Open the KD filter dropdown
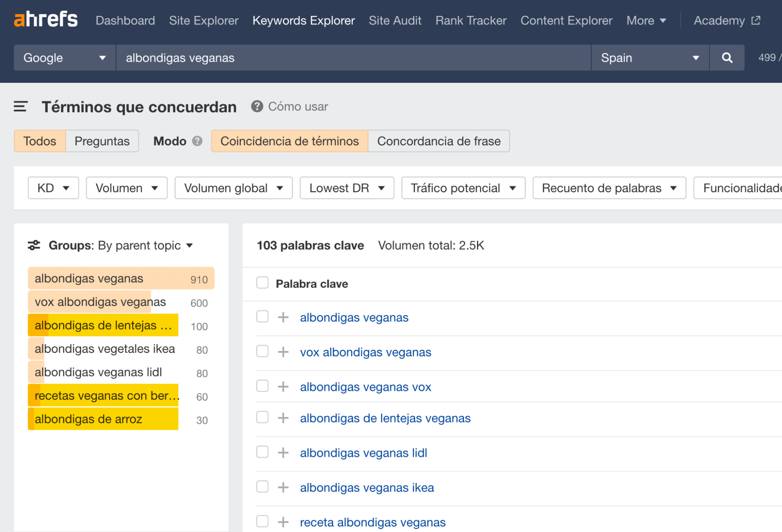The image size is (782, 532). pyautogui.click(x=53, y=188)
